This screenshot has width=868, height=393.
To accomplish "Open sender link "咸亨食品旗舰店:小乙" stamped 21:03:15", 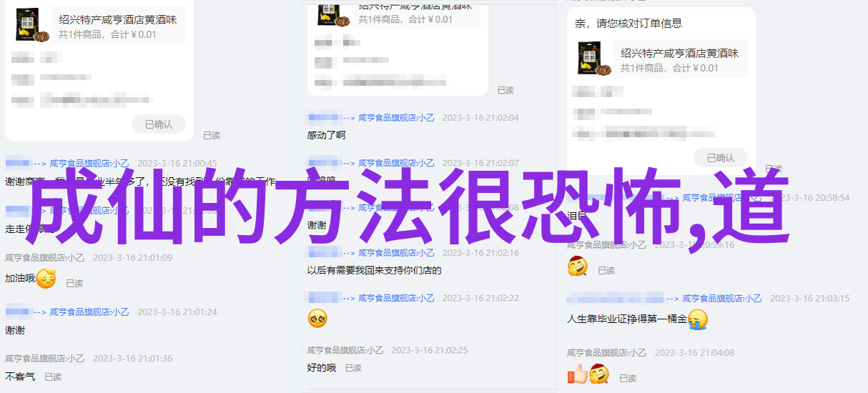I will point(722,299).
